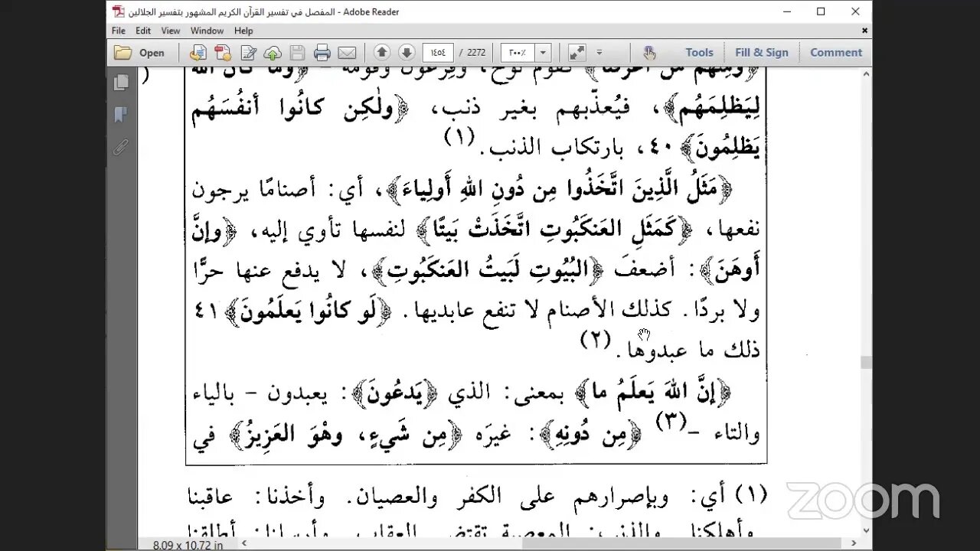Viewport: 980px width, 551px height.
Task: Click footnote marker (2) in text
Action: (x=594, y=338)
